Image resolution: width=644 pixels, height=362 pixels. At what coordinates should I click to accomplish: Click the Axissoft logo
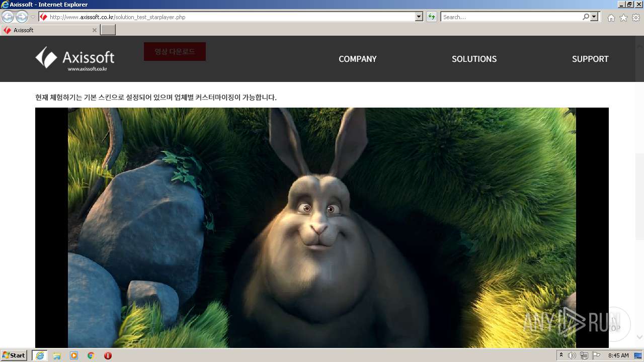(x=75, y=59)
